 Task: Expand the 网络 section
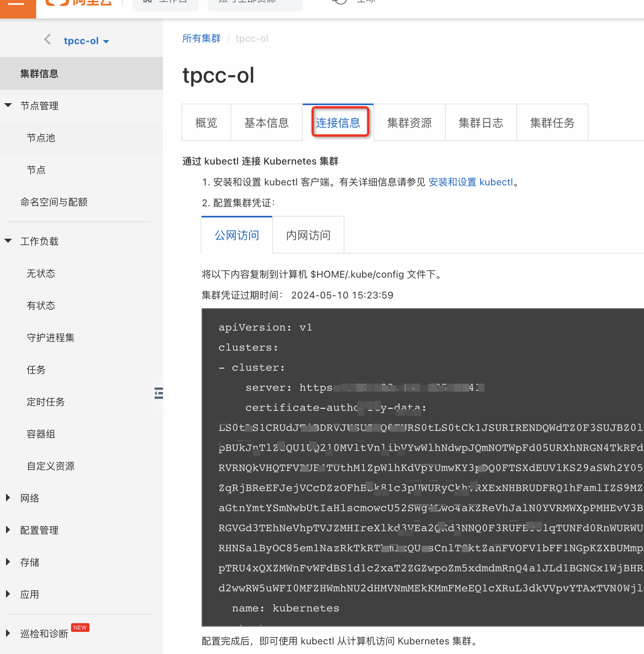[x=8, y=498]
